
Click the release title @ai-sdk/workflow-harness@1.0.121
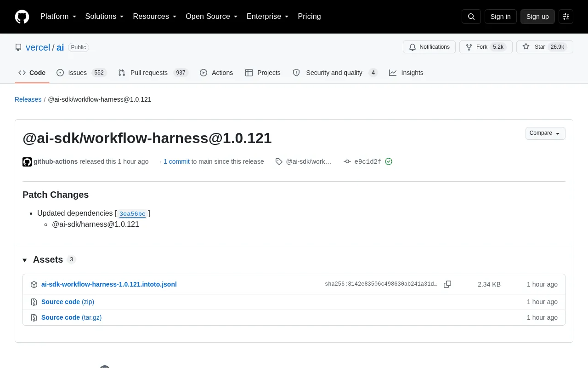point(147,138)
